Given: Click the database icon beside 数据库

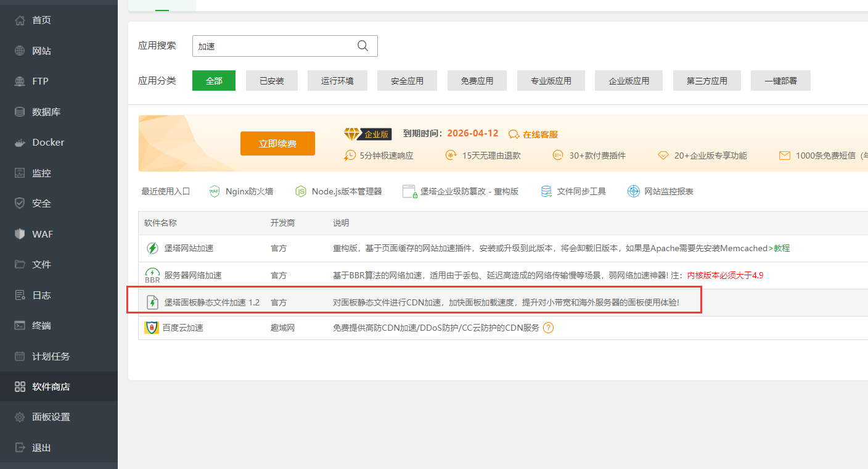Looking at the screenshot, I should pyautogui.click(x=20, y=112).
